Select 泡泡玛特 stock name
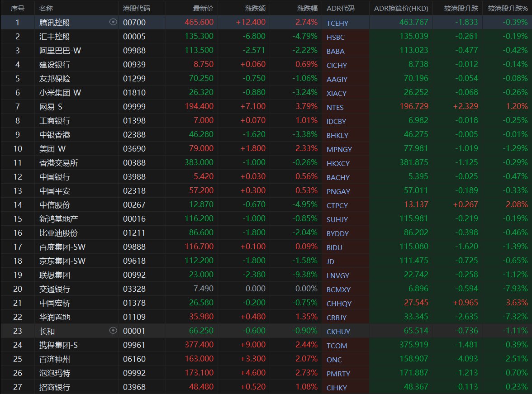Viewport: 532px width, 394px height. [55, 373]
